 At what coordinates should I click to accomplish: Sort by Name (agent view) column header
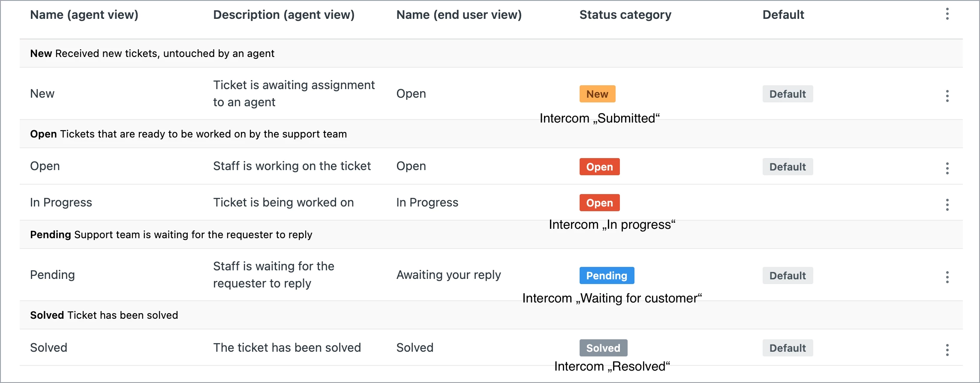[84, 15]
